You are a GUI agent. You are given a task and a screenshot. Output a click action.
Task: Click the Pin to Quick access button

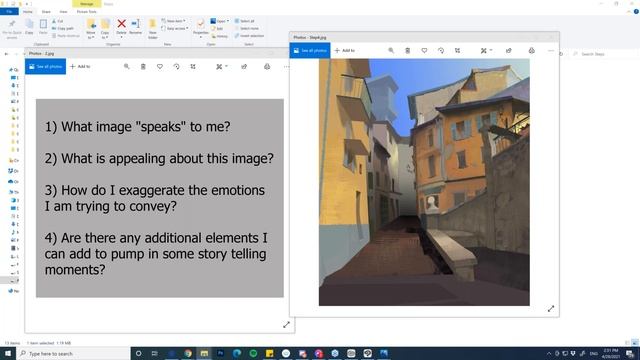pyautogui.click(x=12, y=29)
